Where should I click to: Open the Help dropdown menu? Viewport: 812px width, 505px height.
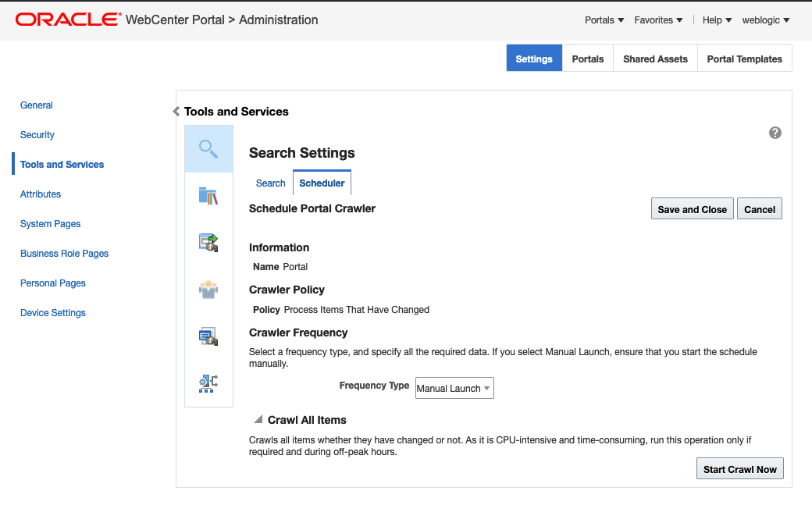pyautogui.click(x=717, y=20)
